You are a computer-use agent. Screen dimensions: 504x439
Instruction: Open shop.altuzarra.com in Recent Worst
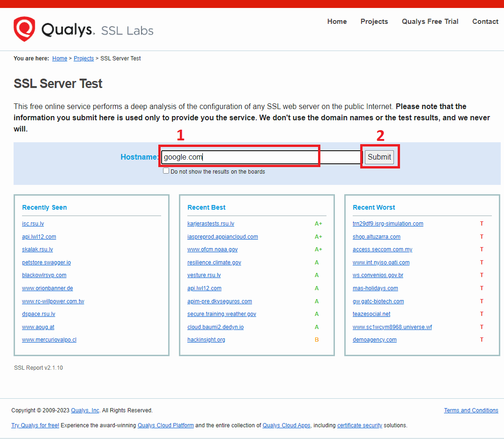376,237
